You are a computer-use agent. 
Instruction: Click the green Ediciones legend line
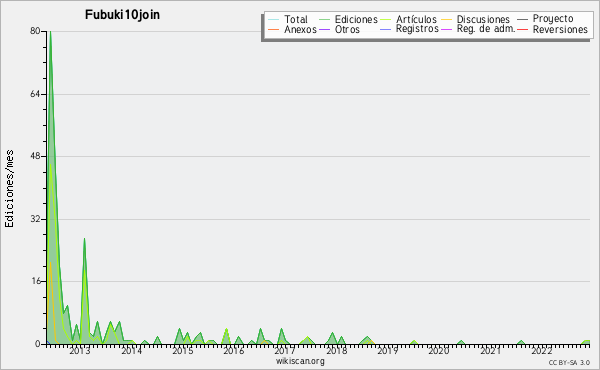click(x=324, y=19)
